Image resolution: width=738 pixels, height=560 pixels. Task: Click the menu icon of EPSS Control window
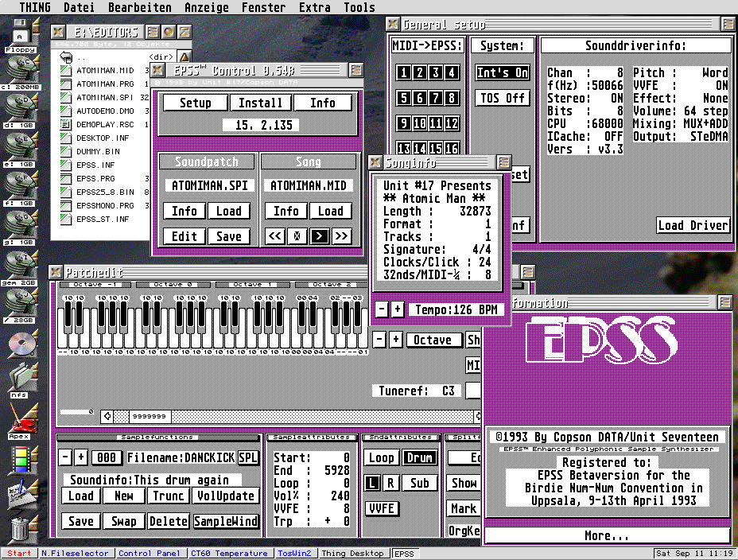tap(355, 70)
